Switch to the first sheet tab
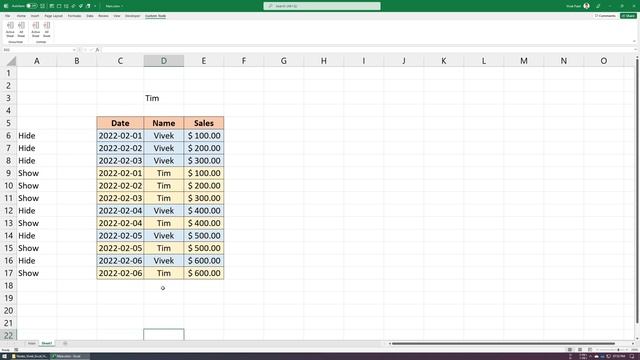This screenshot has height=360, width=640. (31, 343)
